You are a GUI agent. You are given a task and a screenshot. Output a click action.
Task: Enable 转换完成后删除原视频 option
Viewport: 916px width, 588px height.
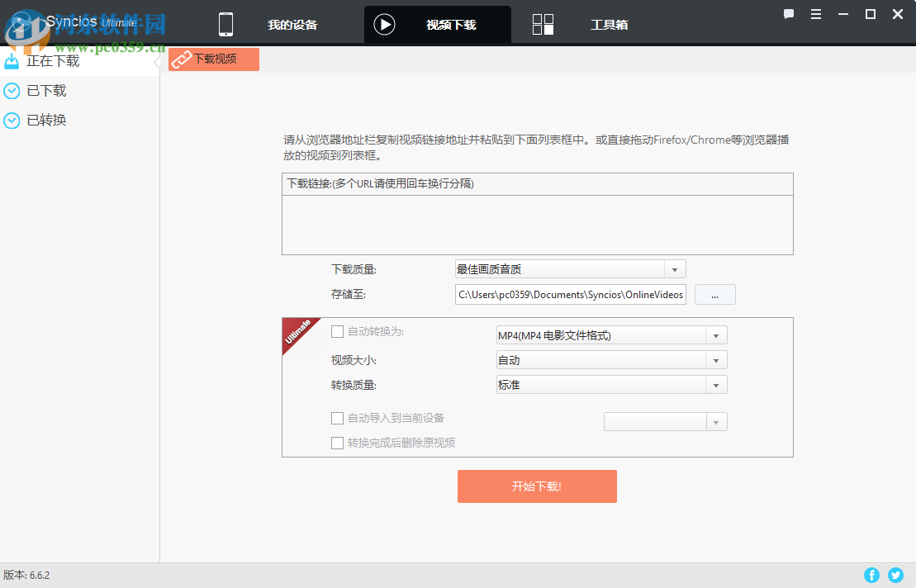click(337, 443)
